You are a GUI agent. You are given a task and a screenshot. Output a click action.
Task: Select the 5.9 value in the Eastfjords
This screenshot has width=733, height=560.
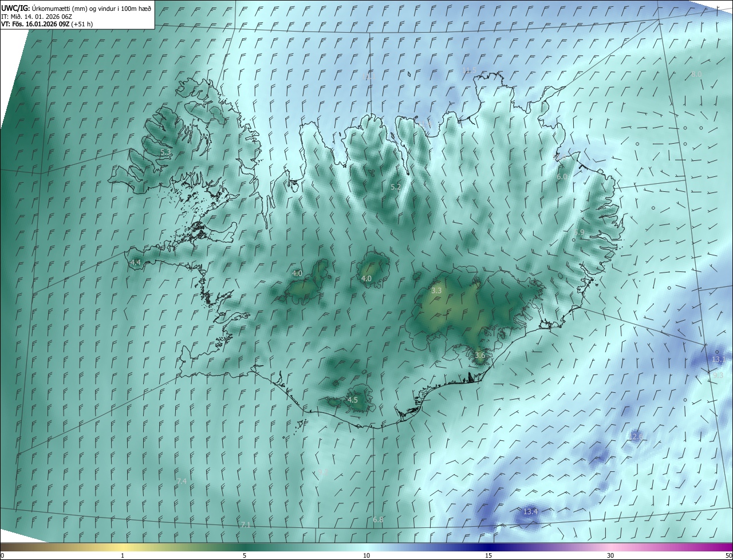pos(579,232)
